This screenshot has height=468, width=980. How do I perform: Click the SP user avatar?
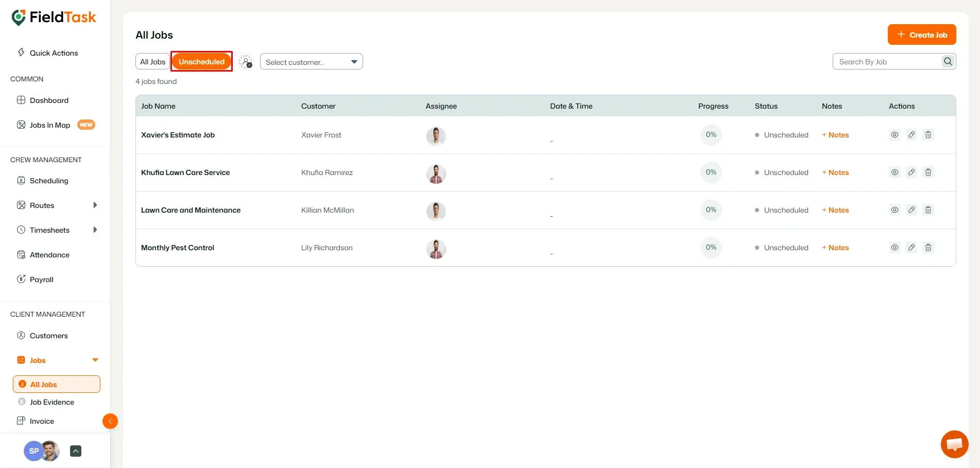(x=33, y=451)
